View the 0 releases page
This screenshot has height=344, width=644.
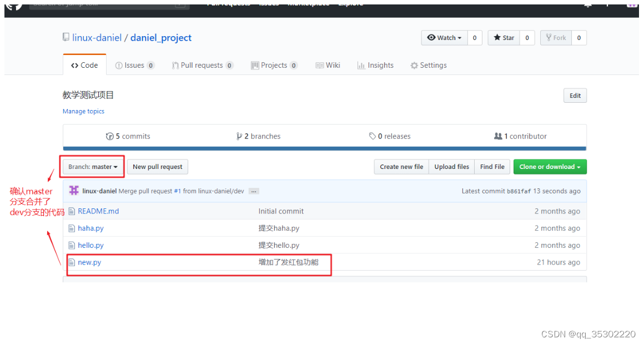point(390,136)
